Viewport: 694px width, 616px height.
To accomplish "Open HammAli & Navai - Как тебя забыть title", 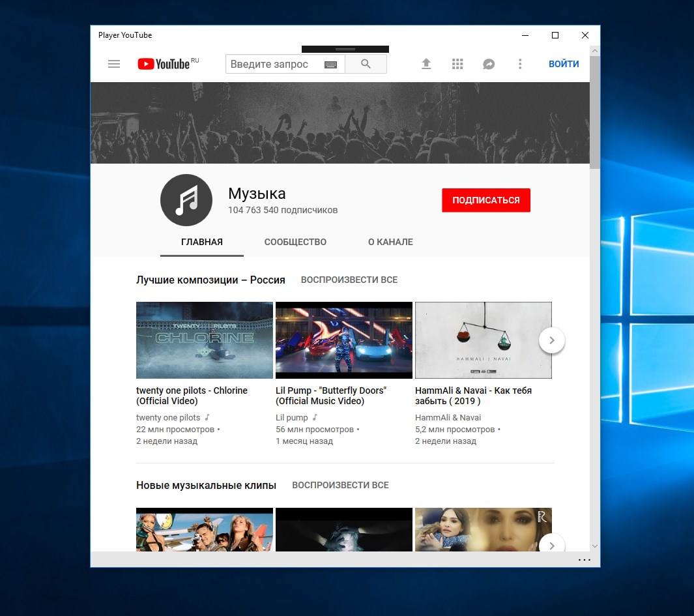I will click(473, 396).
